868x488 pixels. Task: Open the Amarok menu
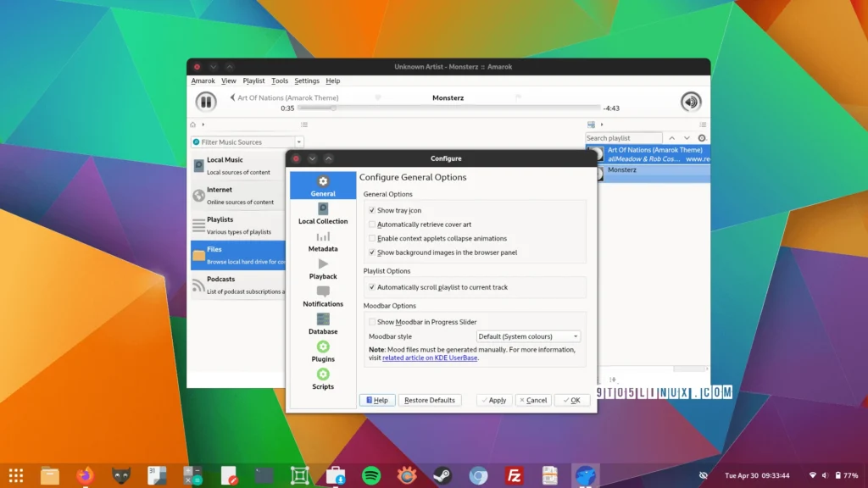pos(203,80)
